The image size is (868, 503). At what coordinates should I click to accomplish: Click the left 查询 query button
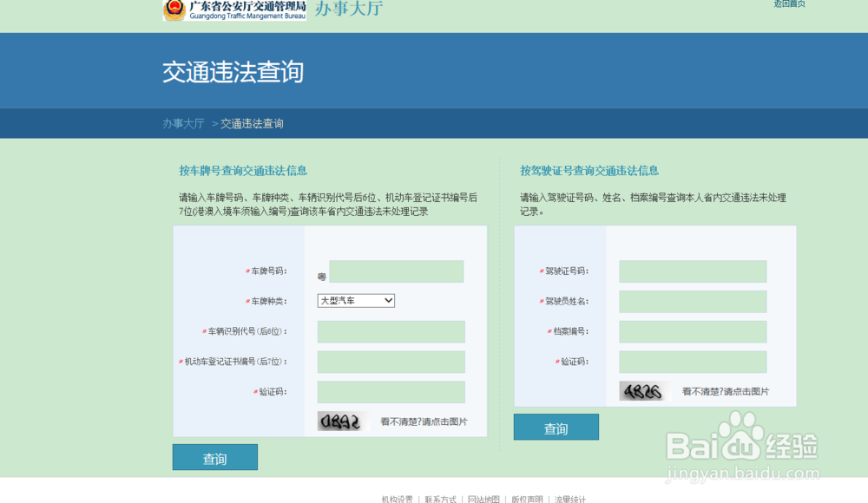(214, 457)
